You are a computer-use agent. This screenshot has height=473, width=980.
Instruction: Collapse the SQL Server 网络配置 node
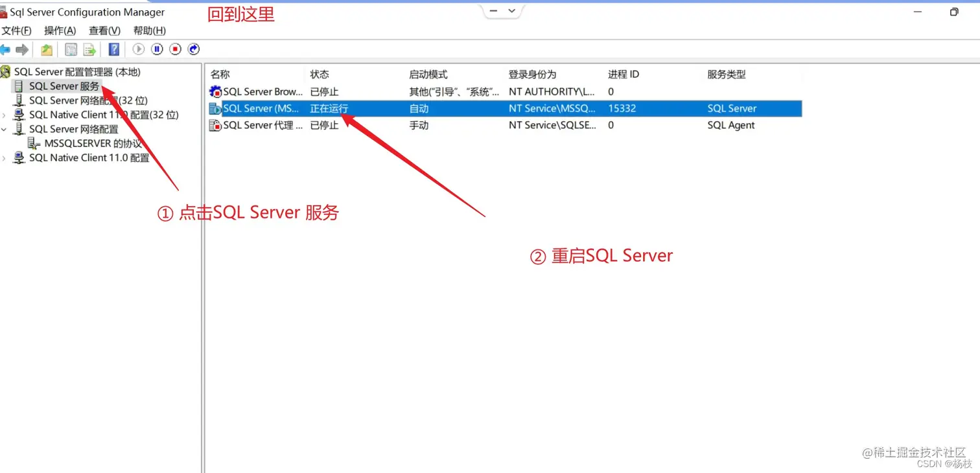(x=5, y=129)
